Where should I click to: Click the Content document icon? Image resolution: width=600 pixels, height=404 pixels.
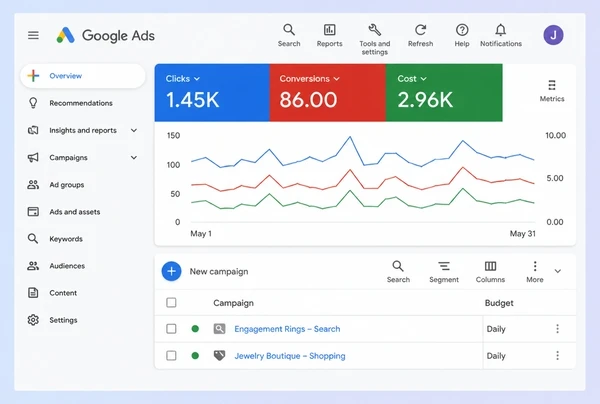click(x=33, y=293)
